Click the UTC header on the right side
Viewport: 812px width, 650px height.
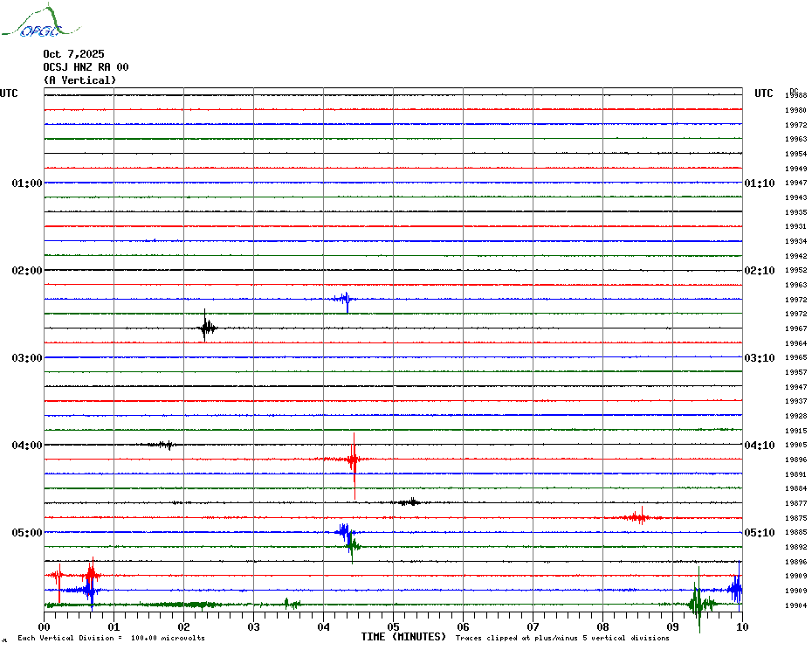pos(764,93)
